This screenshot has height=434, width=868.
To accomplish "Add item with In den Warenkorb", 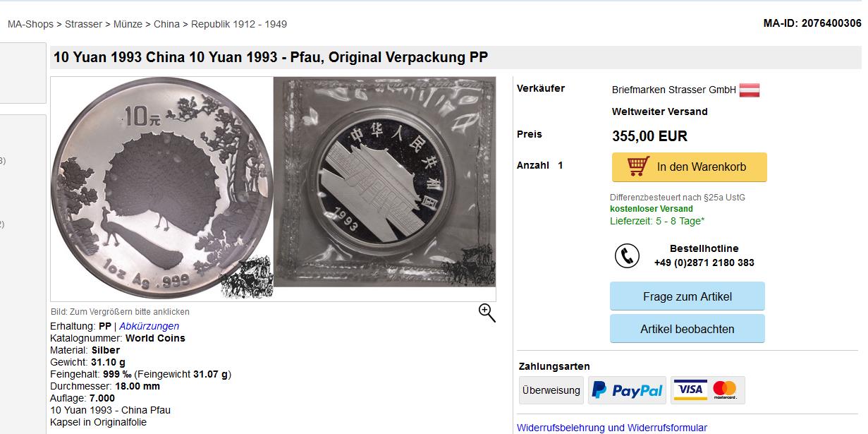I will [x=689, y=167].
